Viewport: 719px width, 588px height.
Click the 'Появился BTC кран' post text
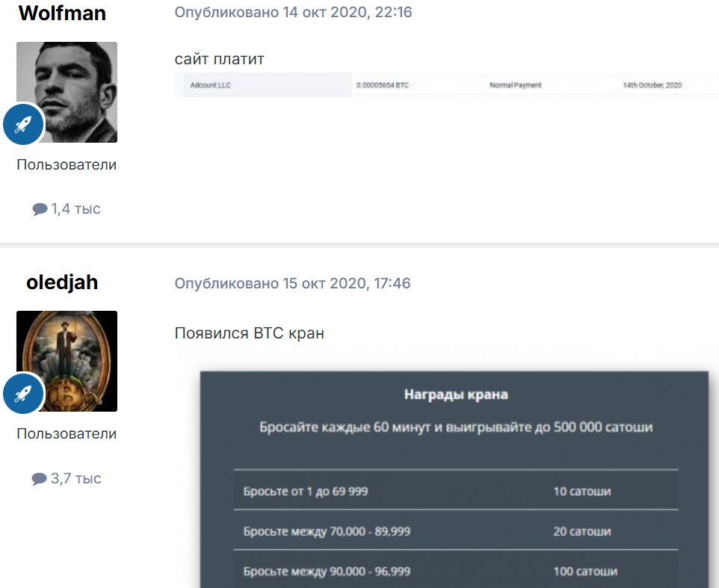(250, 333)
